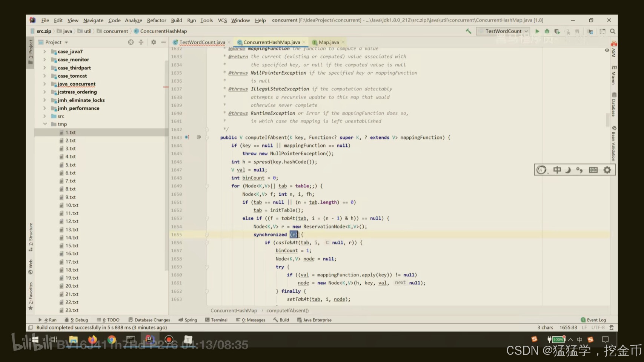Viewport: 644px width, 362px height.
Task: Open Project panel settings gear
Action: 154,42
